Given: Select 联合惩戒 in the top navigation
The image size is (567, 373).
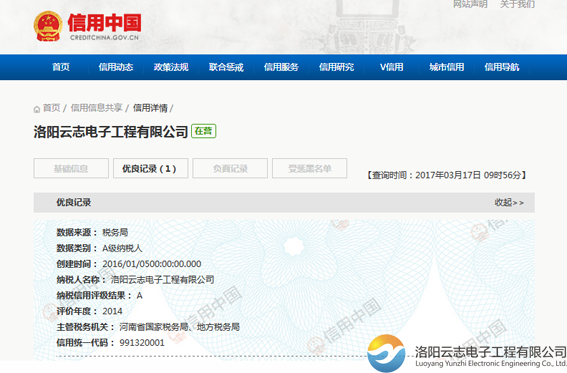Looking at the screenshot, I should 226,67.
